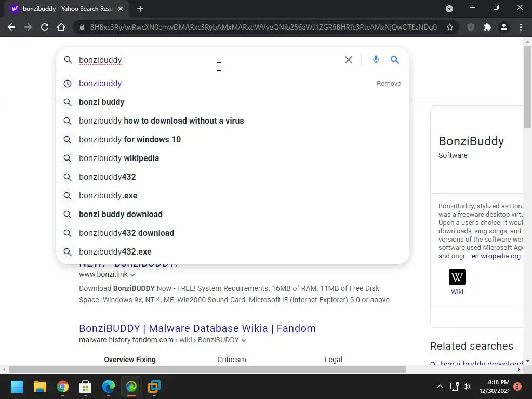Close the bonzibuddy Yahoo tab
Screen dimensions: 532x399
(x=121, y=9)
